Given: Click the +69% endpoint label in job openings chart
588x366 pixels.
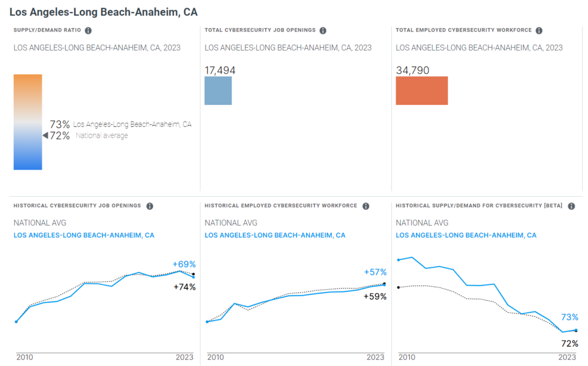Looking at the screenshot, I should [x=184, y=264].
